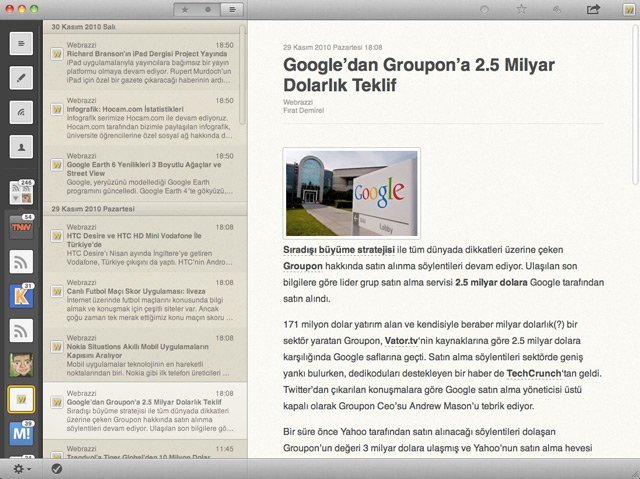Open the blue M! feed with 39 unread
This screenshot has height=479, width=640.
tap(20, 434)
